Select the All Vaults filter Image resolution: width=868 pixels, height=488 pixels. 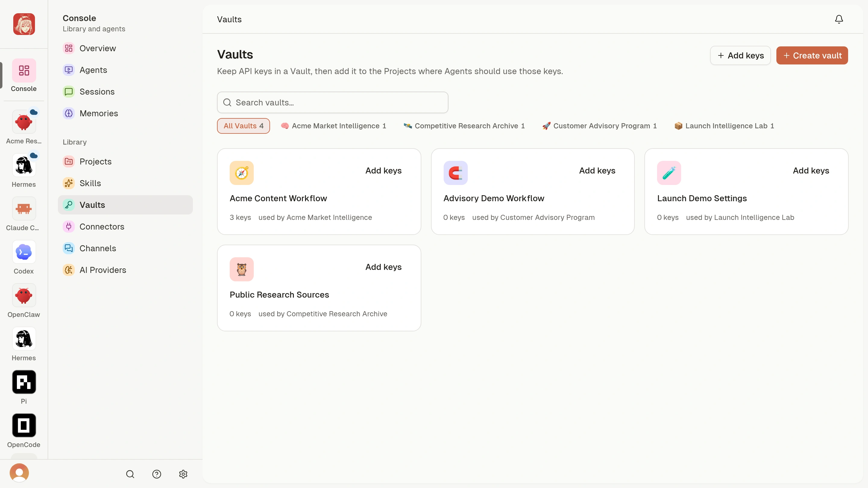243,126
